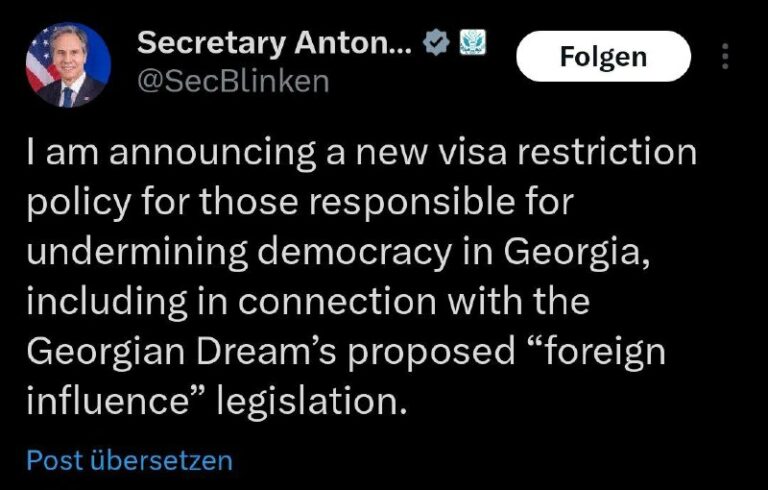Click the blue verified checkmark badge
Screen dimensions: 768x490
433,44
